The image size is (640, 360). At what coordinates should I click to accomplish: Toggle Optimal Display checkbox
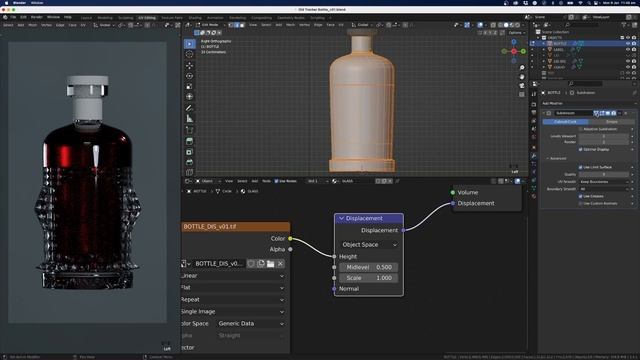click(x=580, y=149)
